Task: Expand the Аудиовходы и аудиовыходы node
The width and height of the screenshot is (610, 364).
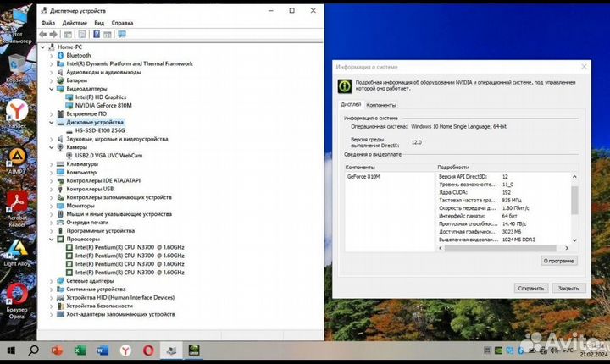Action: point(52,72)
